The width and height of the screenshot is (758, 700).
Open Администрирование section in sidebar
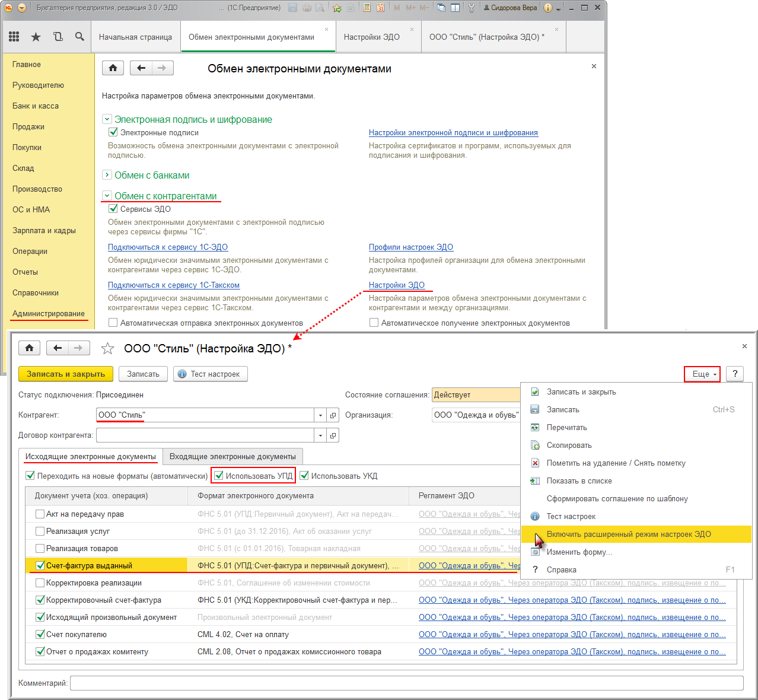click(49, 314)
